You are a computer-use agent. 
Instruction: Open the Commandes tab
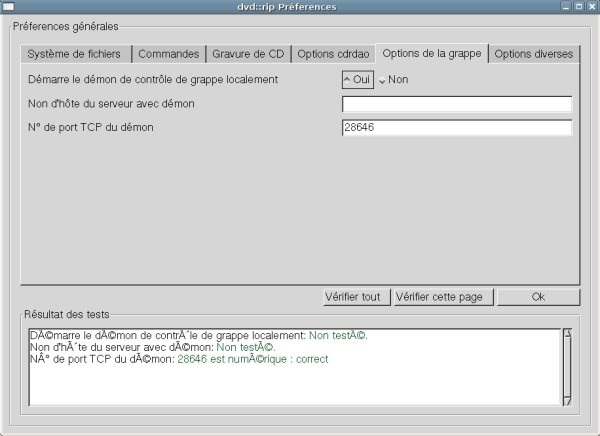[169, 54]
